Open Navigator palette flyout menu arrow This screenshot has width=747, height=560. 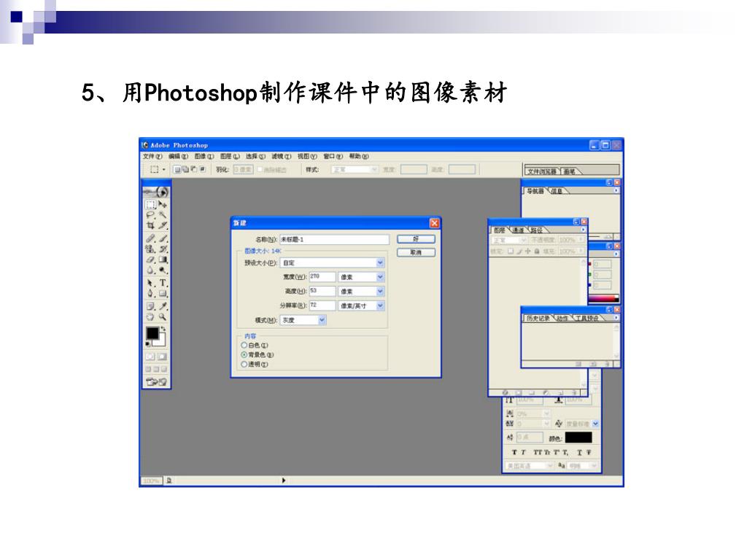(x=616, y=190)
